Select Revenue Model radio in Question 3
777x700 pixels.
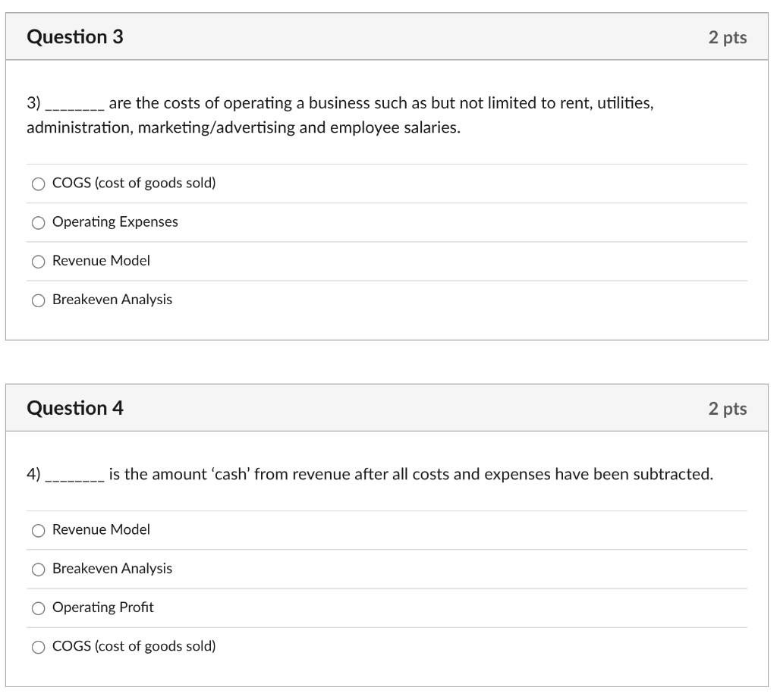click(38, 261)
